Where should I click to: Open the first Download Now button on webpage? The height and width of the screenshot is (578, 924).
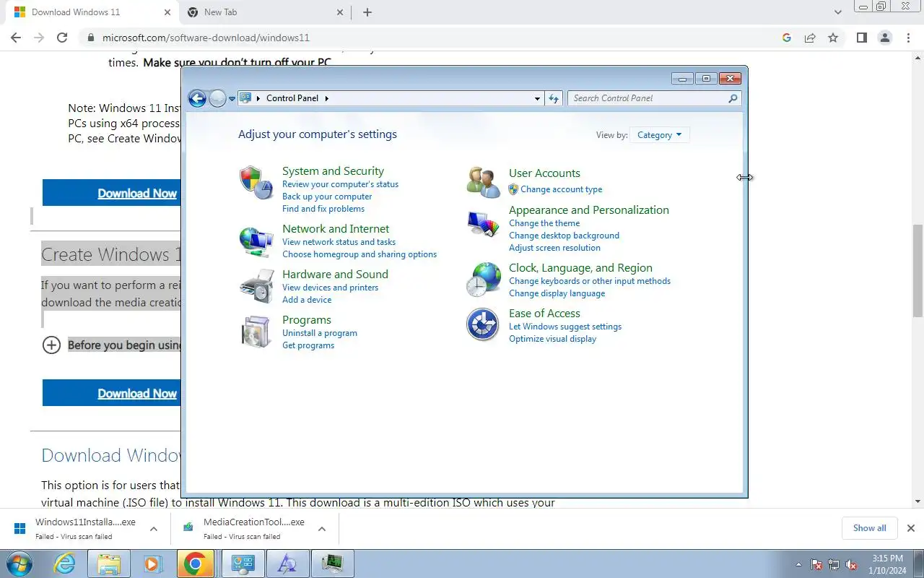click(112, 193)
